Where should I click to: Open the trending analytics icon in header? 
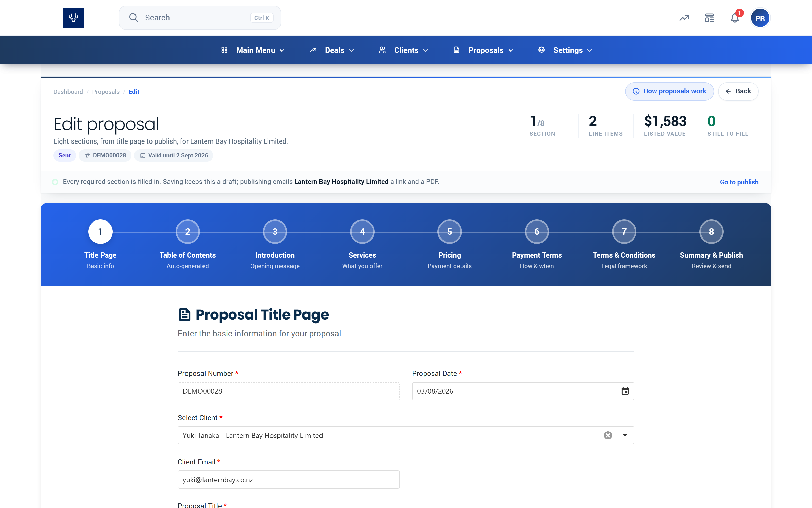point(684,18)
